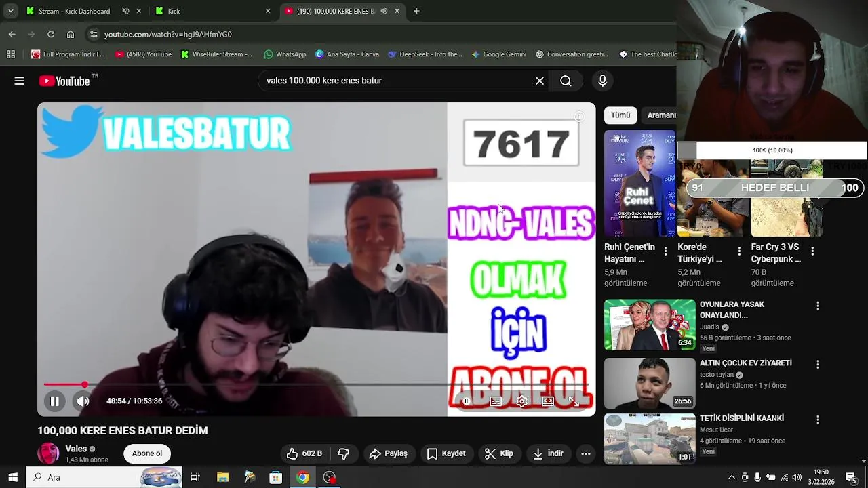Subscribe with the Abone ol button
This screenshot has height=488, width=868.
click(x=147, y=453)
